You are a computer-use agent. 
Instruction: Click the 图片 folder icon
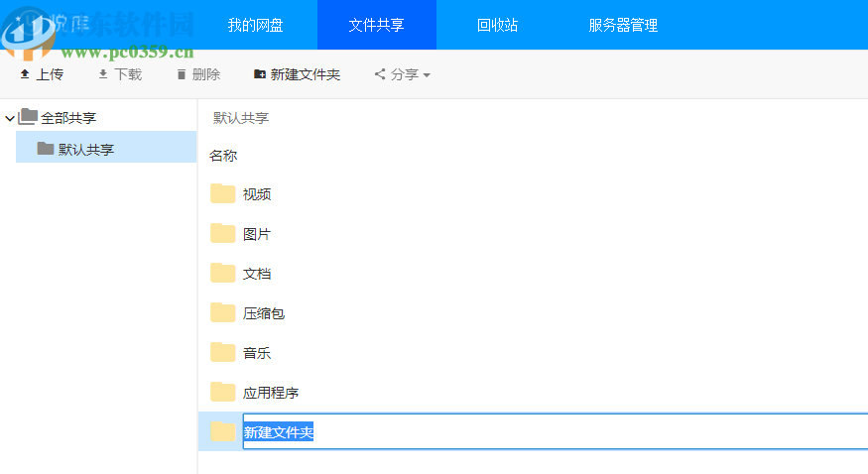pyautogui.click(x=223, y=233)
